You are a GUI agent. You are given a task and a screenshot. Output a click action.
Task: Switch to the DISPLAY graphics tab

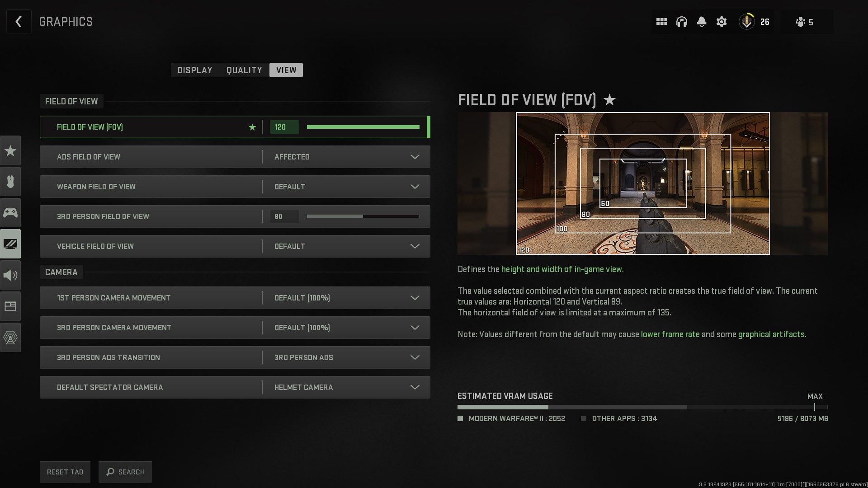[194, 70]
